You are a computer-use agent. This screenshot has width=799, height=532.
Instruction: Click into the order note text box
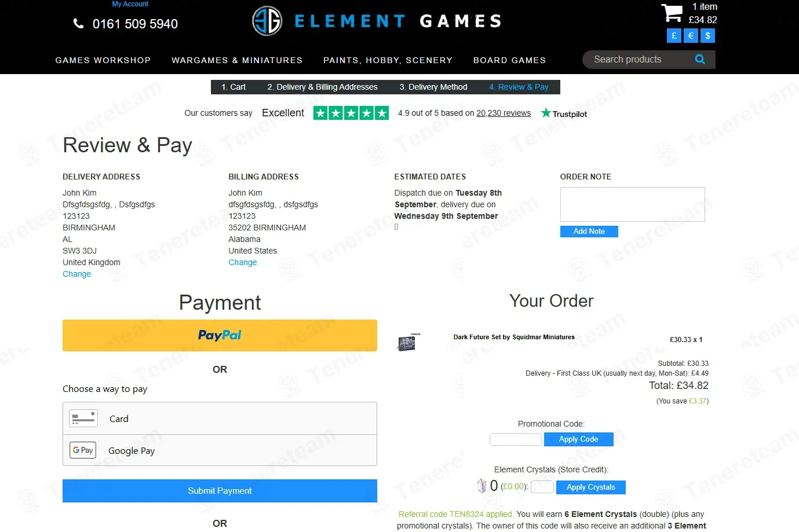(x=633, y=204)
